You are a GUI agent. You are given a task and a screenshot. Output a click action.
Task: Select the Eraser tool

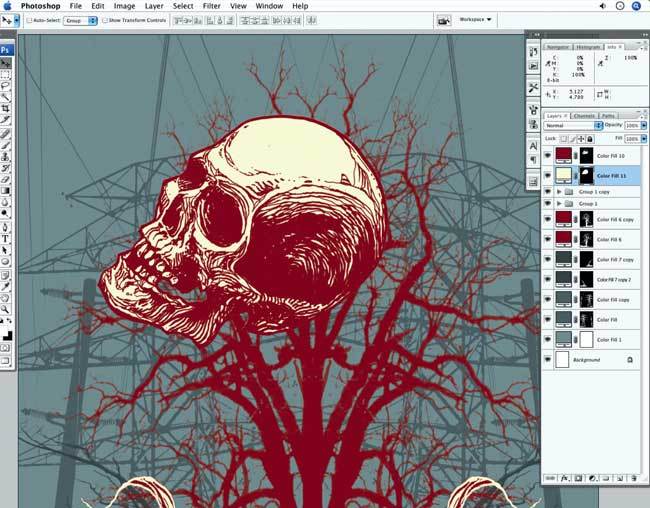click(x=6, y=179)
